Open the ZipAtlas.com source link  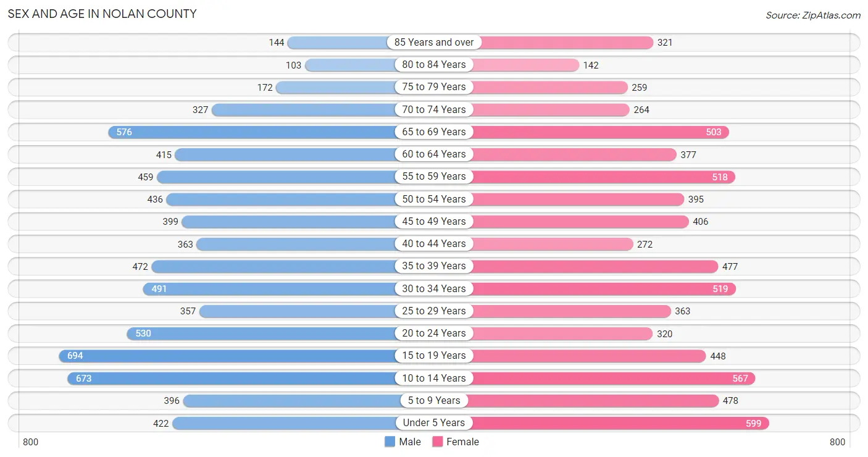point(813,15)
